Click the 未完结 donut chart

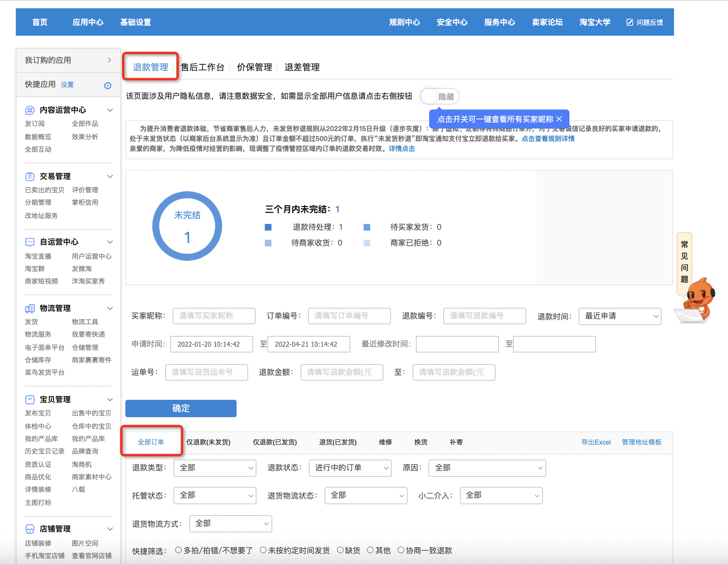[x=187, y=226]
